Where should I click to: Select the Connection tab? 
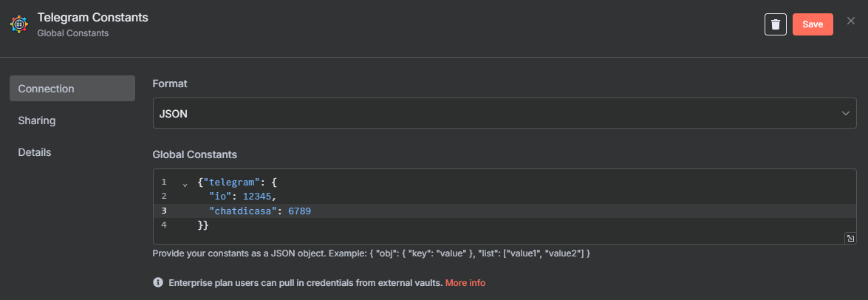point(72,89)
